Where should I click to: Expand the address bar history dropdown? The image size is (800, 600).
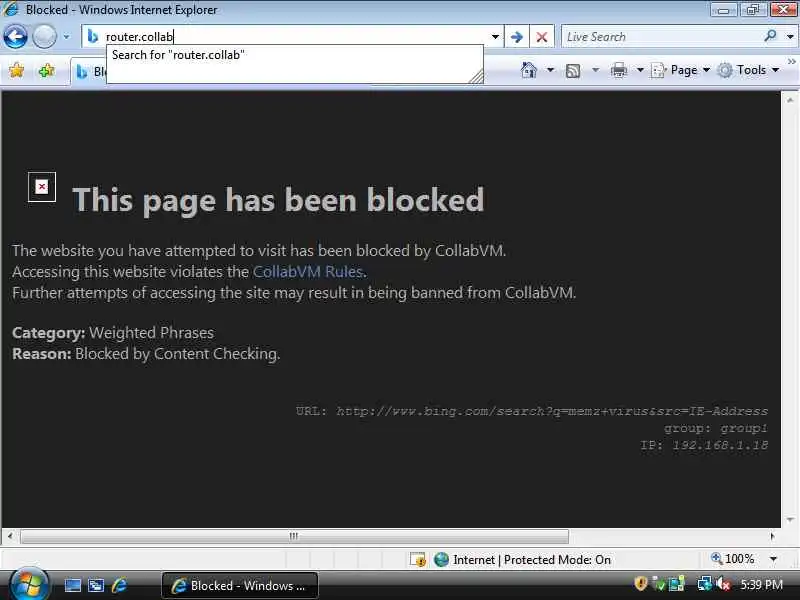[495, 37]
